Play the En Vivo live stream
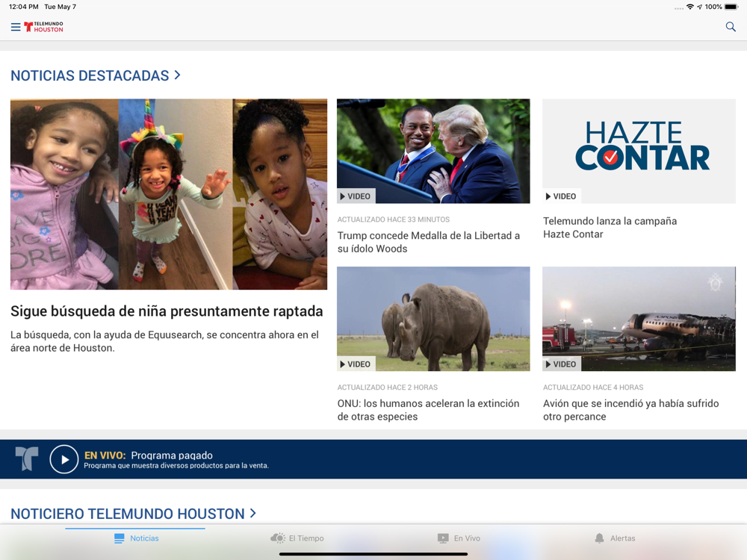The image size is (747, 560). click(x=63, y=459)
